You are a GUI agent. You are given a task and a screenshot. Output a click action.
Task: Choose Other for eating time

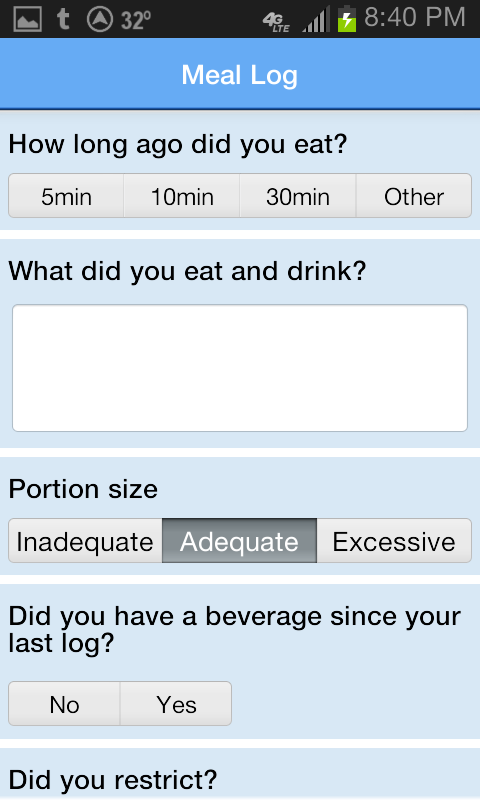click(414, 196)
